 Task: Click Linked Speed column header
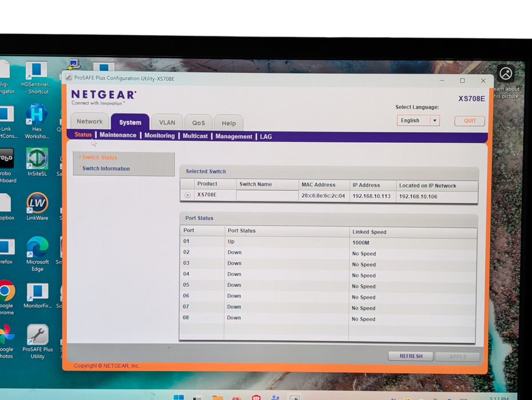[x=413, y=232]
